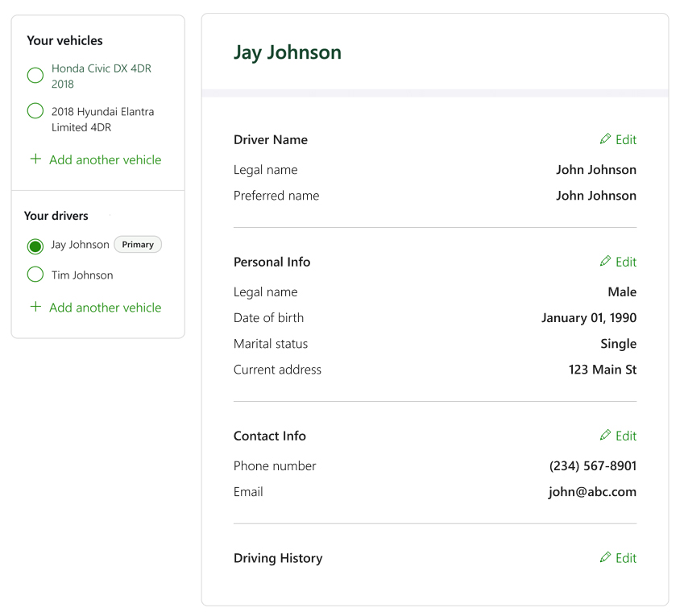Select the Jay Johnson driver radio button
The height and width of the screenshot is (616, 684).
[35, 246]
